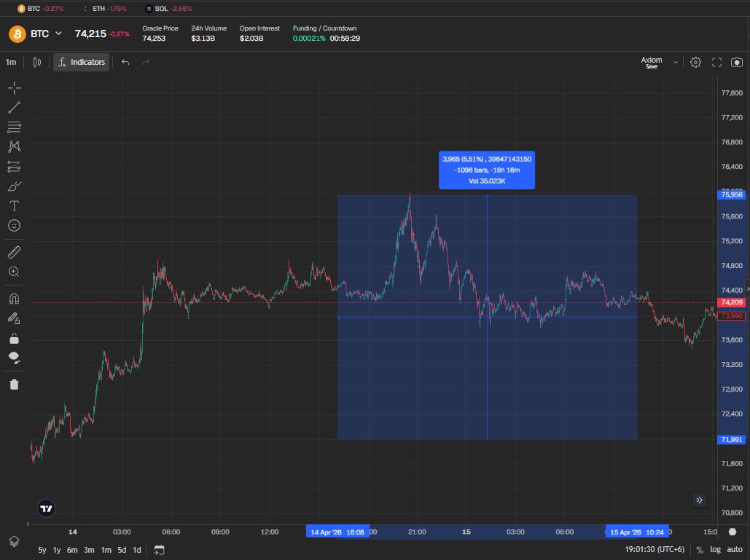Toggle auto scale mode
The image size is (750, 560).
click(735, 550)
